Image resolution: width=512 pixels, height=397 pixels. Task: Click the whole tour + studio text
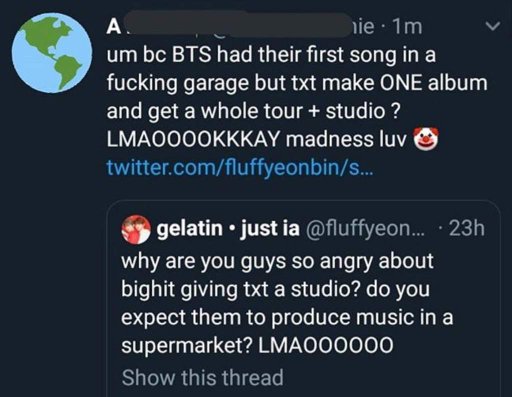[x=294, y=111]
